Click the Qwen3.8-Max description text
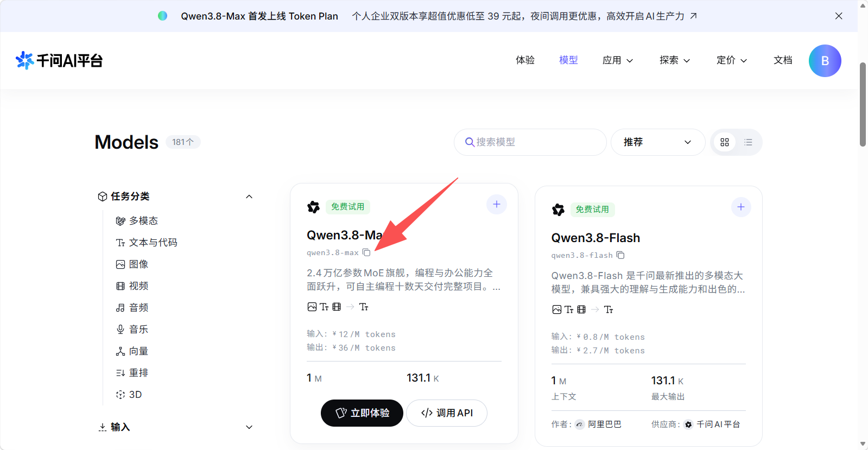Screen dimensions: 868x450 click(403, 280)
